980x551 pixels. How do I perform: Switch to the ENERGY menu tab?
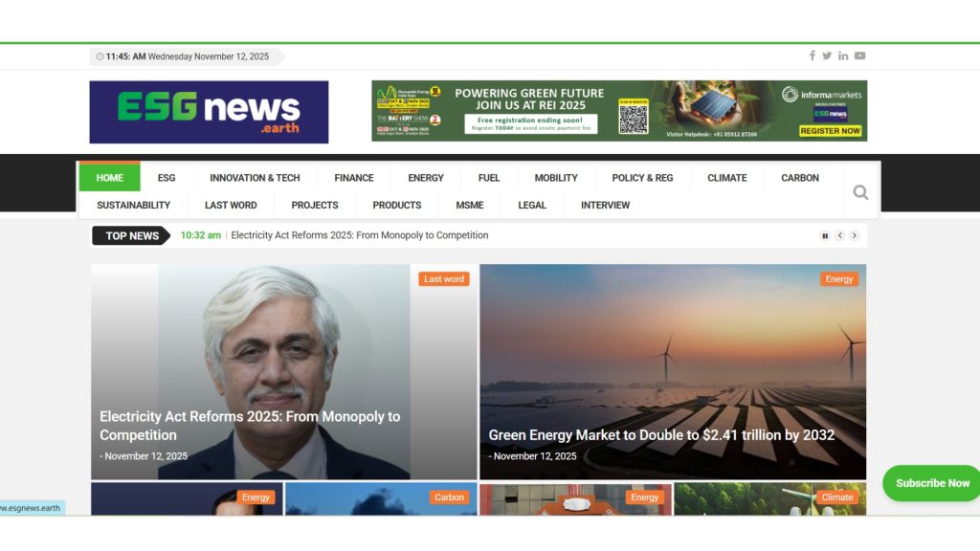pos(425,177)
